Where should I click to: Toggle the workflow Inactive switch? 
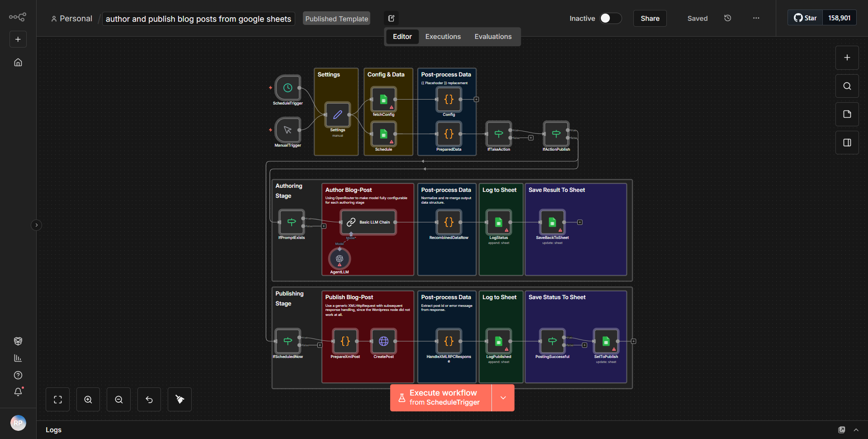point(610,18)
